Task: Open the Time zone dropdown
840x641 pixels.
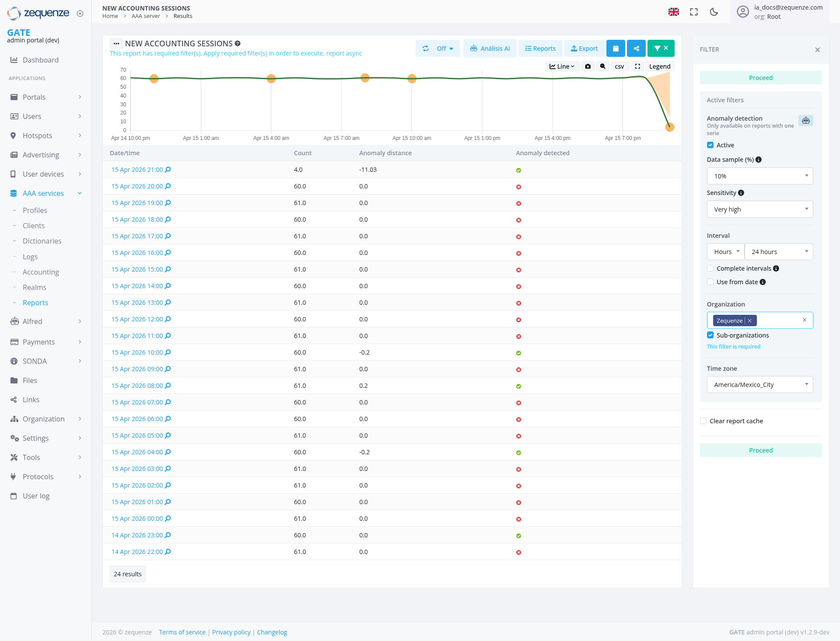Action: (x=760, y=384)
